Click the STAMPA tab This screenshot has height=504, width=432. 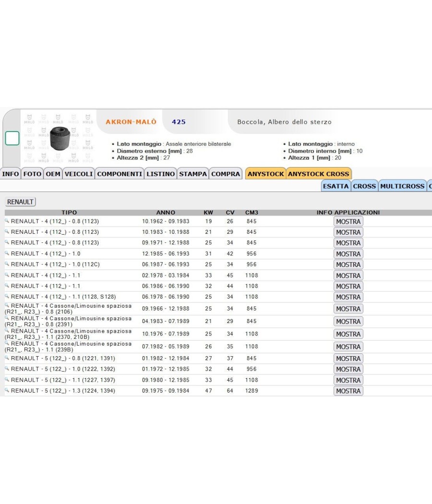(x=193, y=174)
